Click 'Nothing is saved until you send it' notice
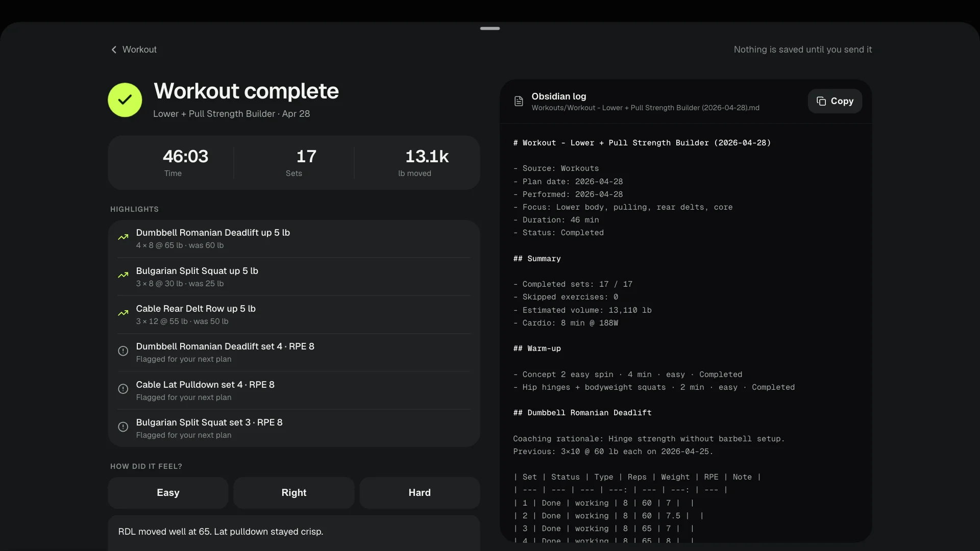This screenshot has height=551, width=980. (803, 49)
